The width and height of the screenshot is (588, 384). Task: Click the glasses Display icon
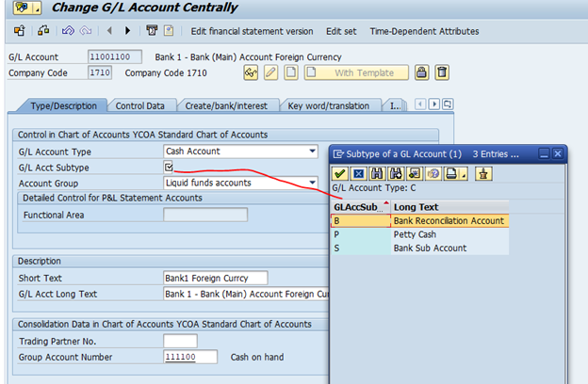[x=251, y=72]
